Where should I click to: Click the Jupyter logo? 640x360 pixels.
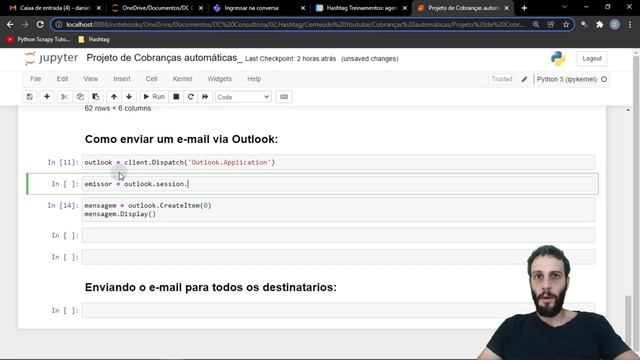pyautogui.click(x=51, y=58)
